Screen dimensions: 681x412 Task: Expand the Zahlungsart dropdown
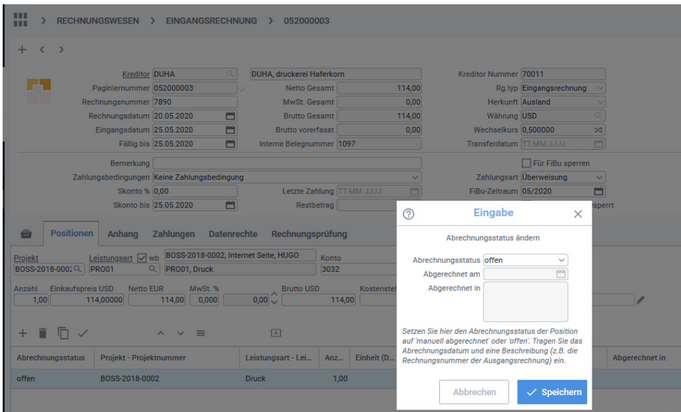[x=599, y=177]
